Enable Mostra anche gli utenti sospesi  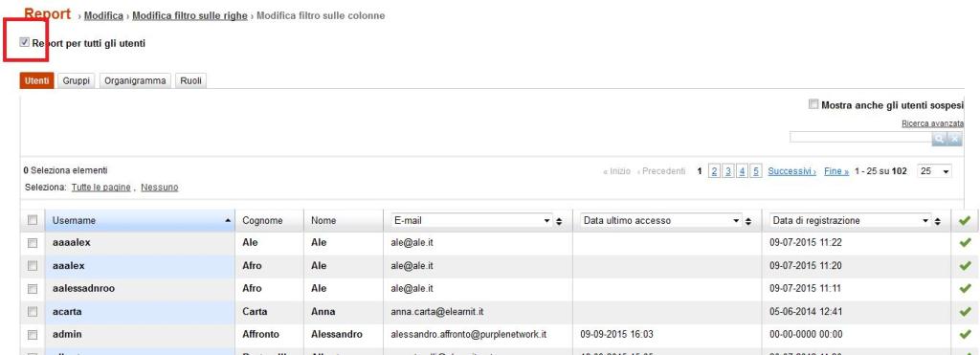tap(813, 104)
